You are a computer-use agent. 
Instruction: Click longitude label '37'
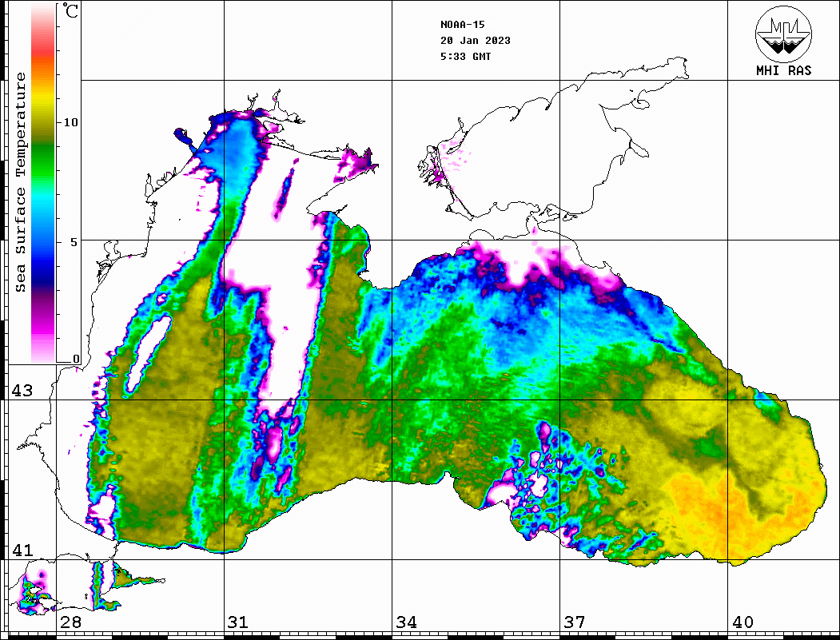click(575, 622)
